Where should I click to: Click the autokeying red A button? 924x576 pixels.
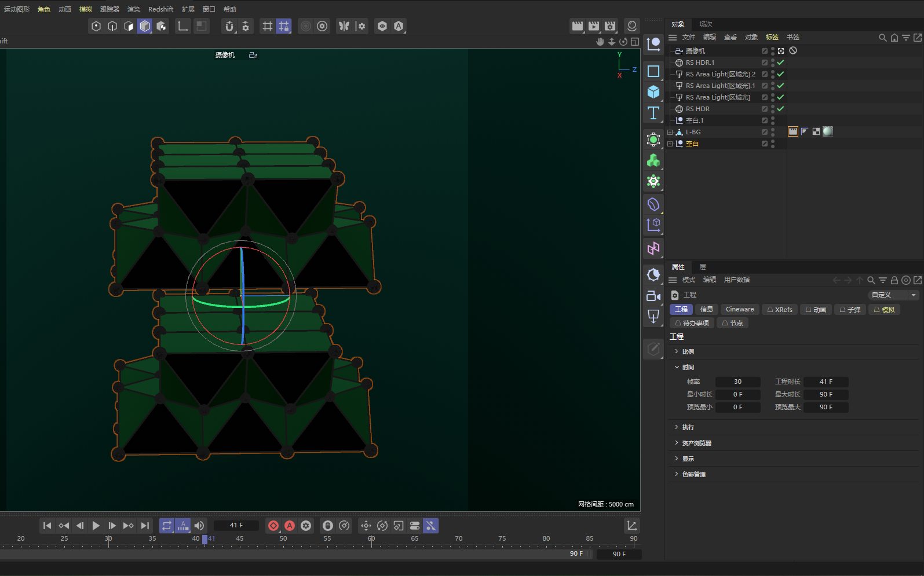[290, 526]
